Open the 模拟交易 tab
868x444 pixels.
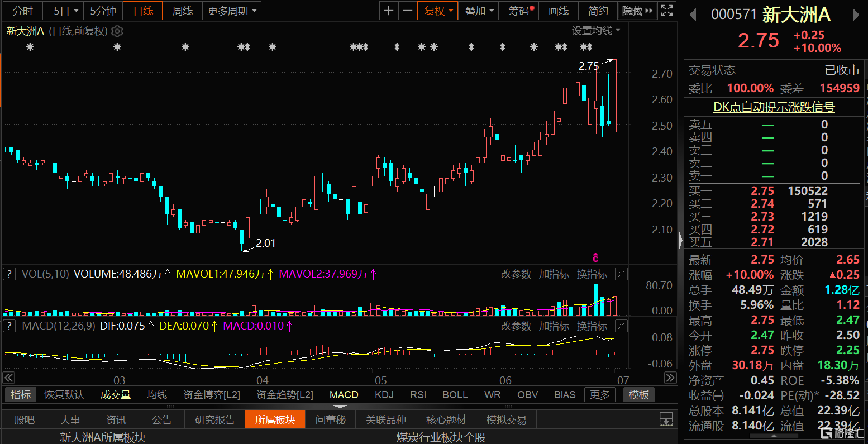click(x=506, y=419)
